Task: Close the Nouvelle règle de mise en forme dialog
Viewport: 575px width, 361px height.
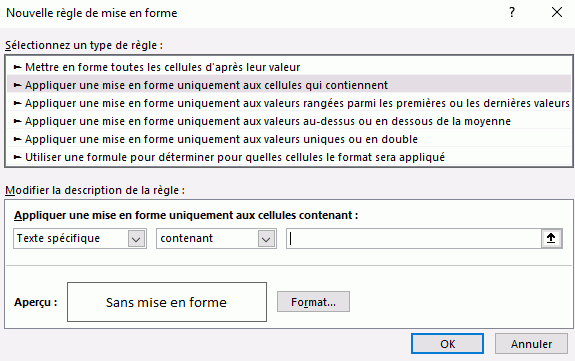Action: [x=557, y=12]
